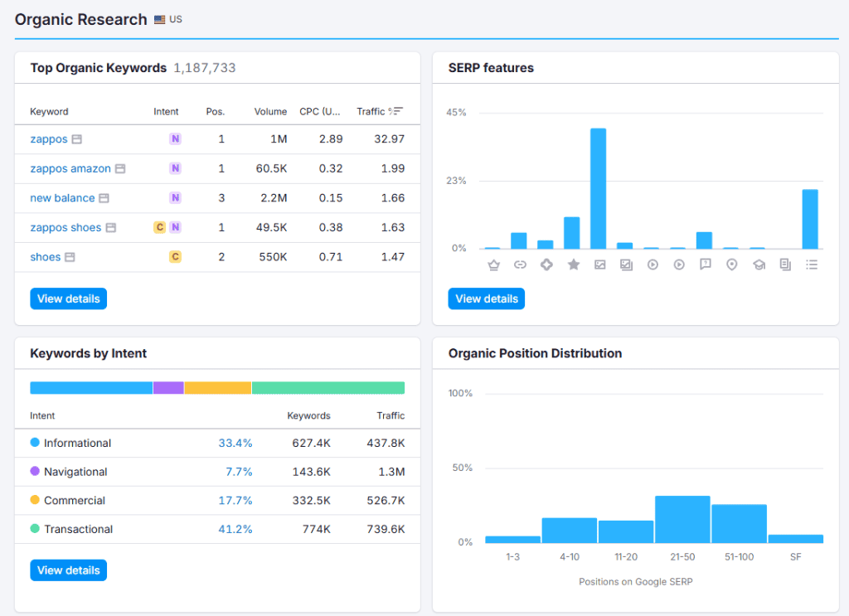Click the featured snippet crown icon

point(493,264)
